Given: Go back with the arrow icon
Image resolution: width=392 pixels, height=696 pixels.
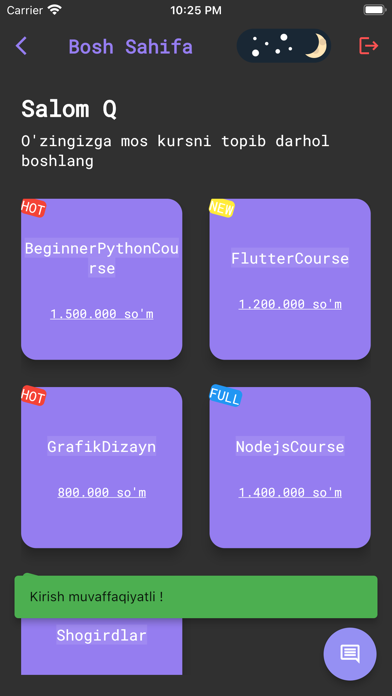Looking at the screenshot, I should tap(21, 46).
